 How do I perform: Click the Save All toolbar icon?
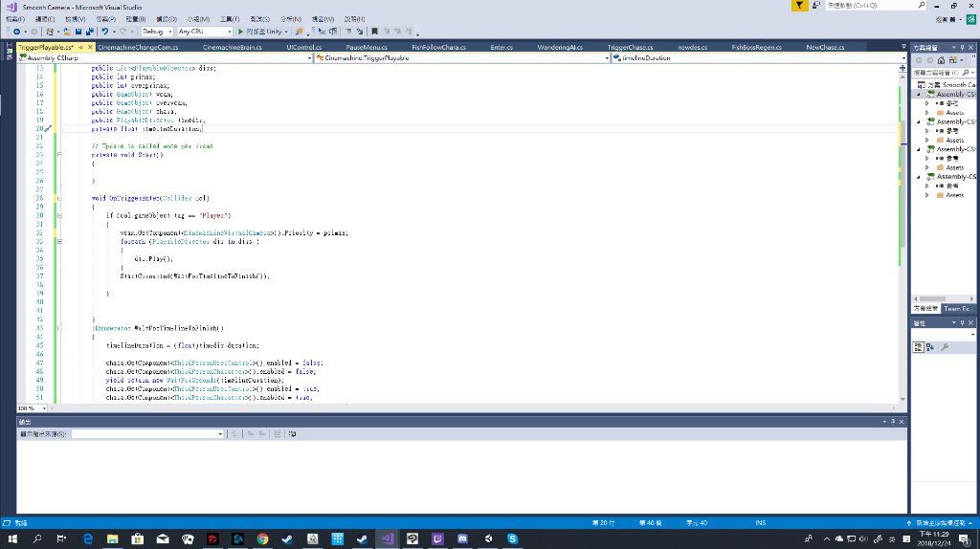pos(88,32)
